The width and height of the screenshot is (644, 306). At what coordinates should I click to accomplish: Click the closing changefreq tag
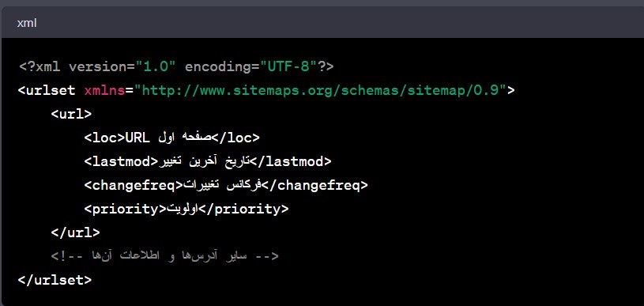click(314, 186)
